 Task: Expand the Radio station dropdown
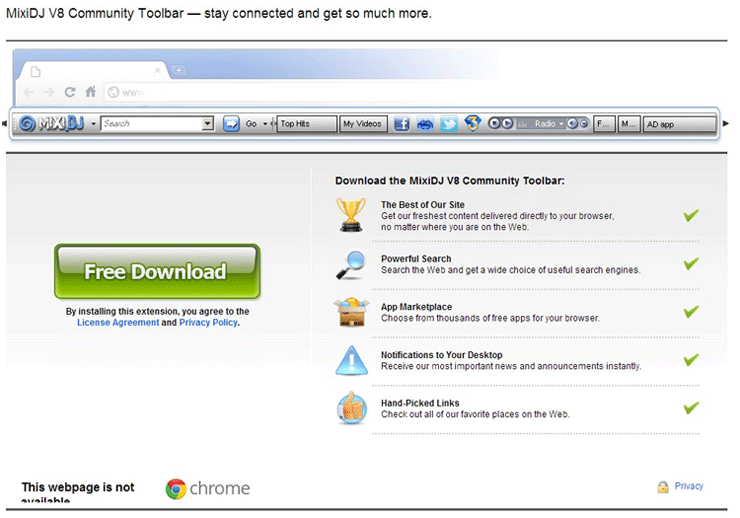[x=561, y=124]
